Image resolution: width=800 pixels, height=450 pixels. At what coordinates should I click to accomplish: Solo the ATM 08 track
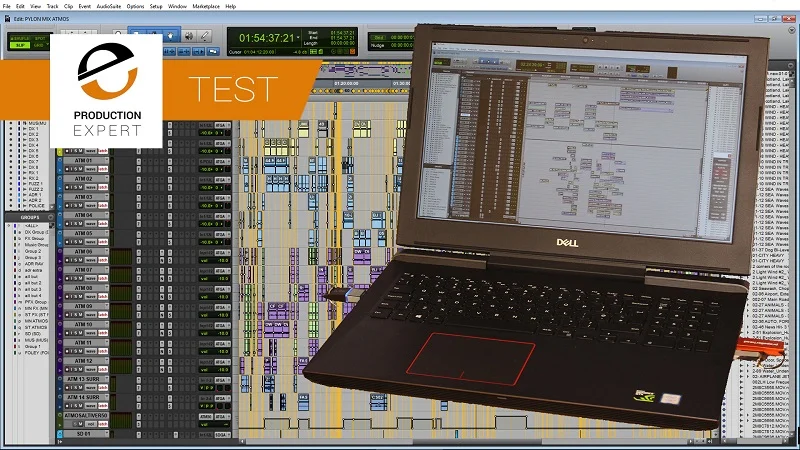[x=74, y=296]
